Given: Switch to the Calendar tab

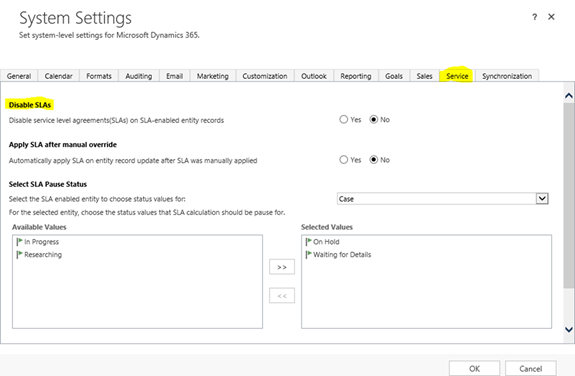Looking at the screenshot, I should [x=58, y=76].
